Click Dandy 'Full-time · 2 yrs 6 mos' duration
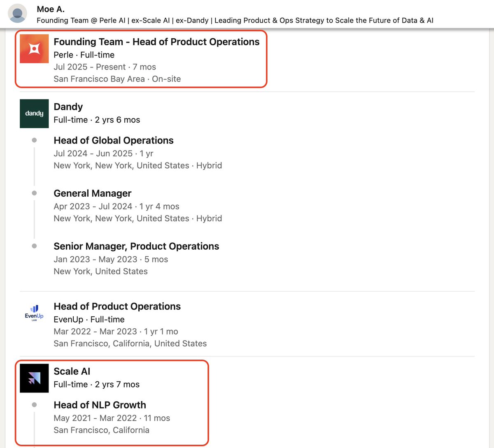This screenshot has width=494, height=448. coord(97,120)
